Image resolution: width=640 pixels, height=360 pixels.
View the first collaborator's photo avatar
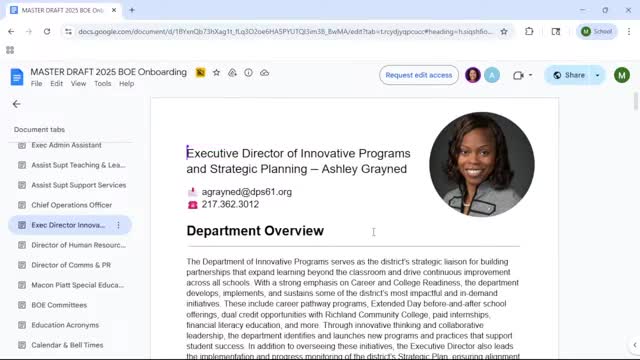(473, 75)
